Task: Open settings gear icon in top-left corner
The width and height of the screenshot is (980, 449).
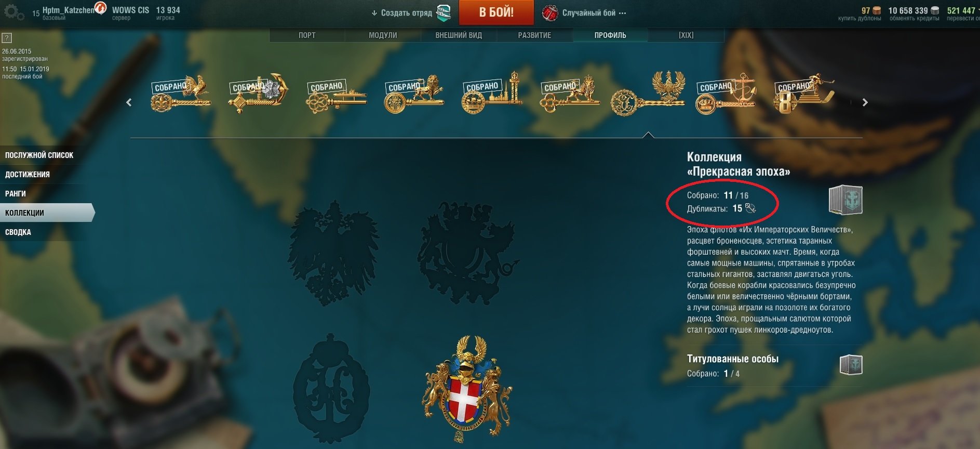Action: click(x=14, y=12)
